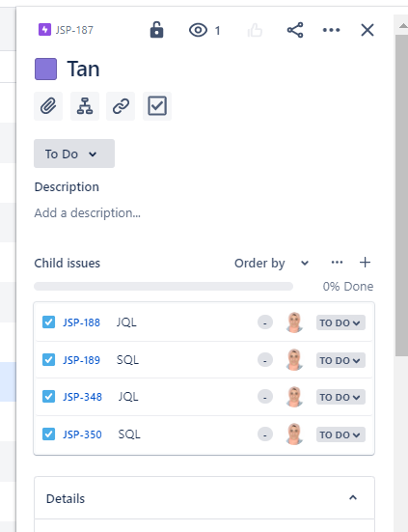
Task: Edit the issue title Tan
Action: 83,69
